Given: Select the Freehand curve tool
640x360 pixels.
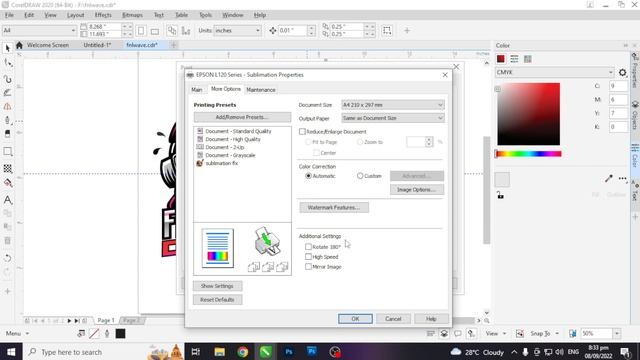Looking at the screenshot, I should pyautogui.click(x=7, y=78).
